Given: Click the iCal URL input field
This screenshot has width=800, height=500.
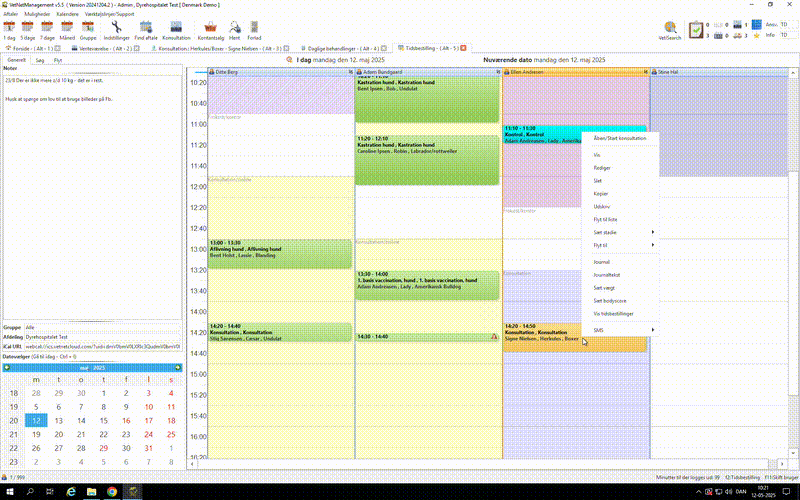Looking at the screenshot, I should tap(103, 346).
